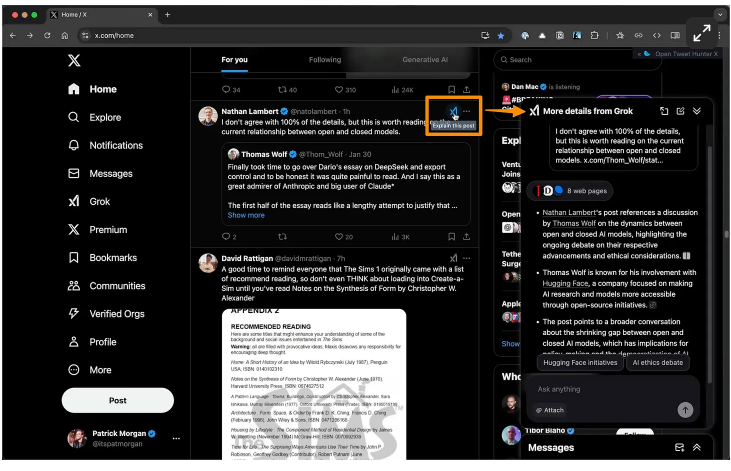Repost the post with 40 reposts
This screenshot has width=731, height=471.
point(287,90)
